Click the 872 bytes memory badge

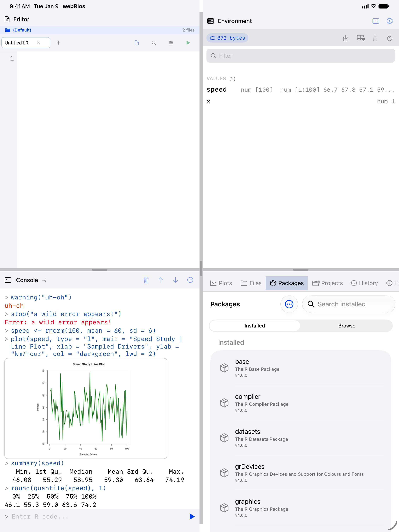[x=227, y=38]
